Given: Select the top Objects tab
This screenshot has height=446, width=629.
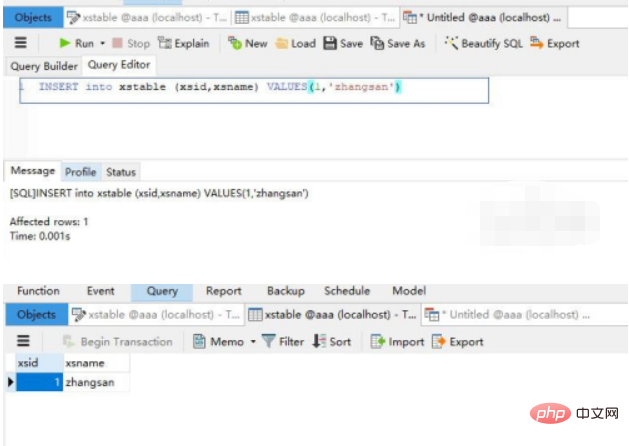Looking at the screenshot, I should pos(33,18).
